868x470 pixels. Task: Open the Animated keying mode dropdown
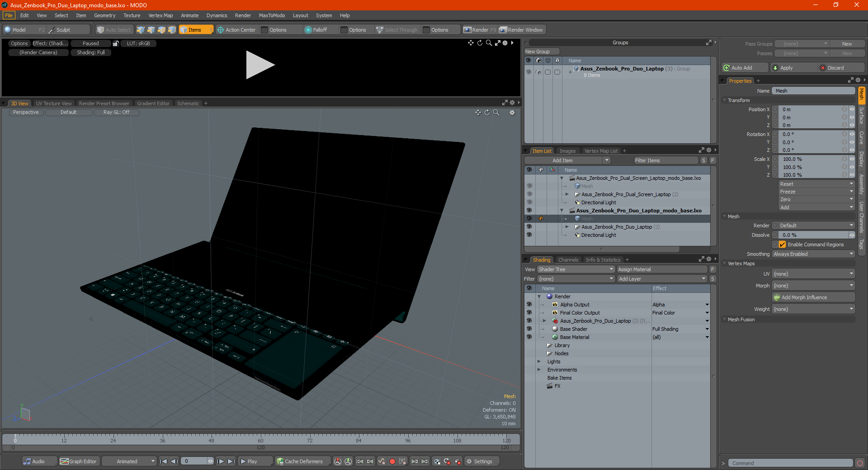[129, 461]
